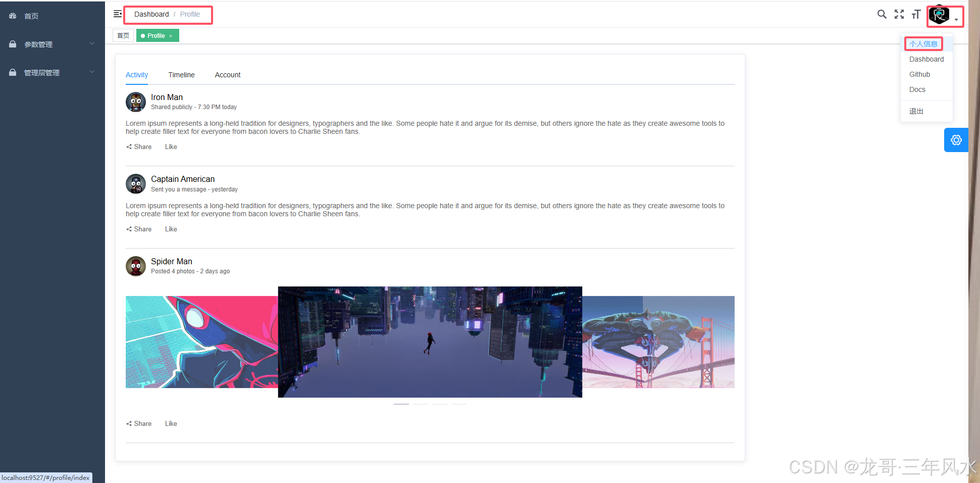Toggle the avatar dropdown caret

(x=956, y=20)
